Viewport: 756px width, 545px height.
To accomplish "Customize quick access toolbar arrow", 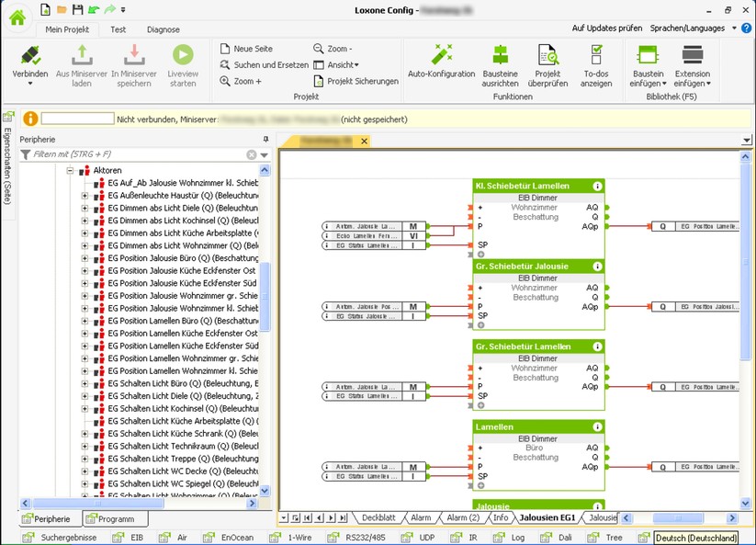I will [x=123, y=9].
